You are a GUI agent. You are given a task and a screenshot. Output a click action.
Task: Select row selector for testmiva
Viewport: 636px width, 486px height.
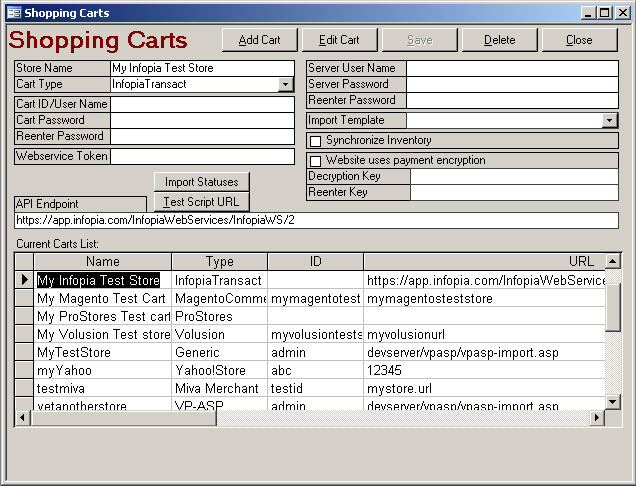pos(24,388)
